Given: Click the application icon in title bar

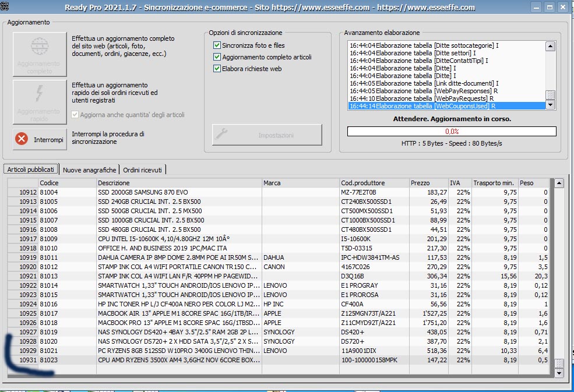Looking at the screenshot, I should point(5,5).
